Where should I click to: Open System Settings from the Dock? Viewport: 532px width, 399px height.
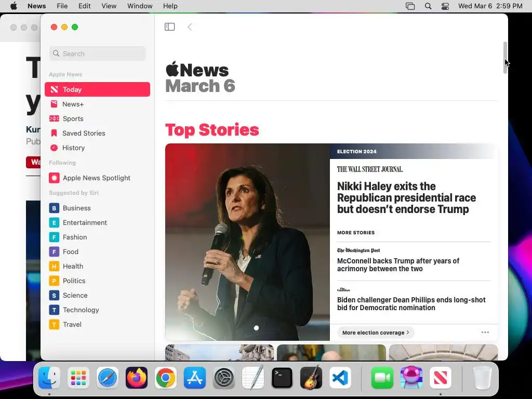224,378
